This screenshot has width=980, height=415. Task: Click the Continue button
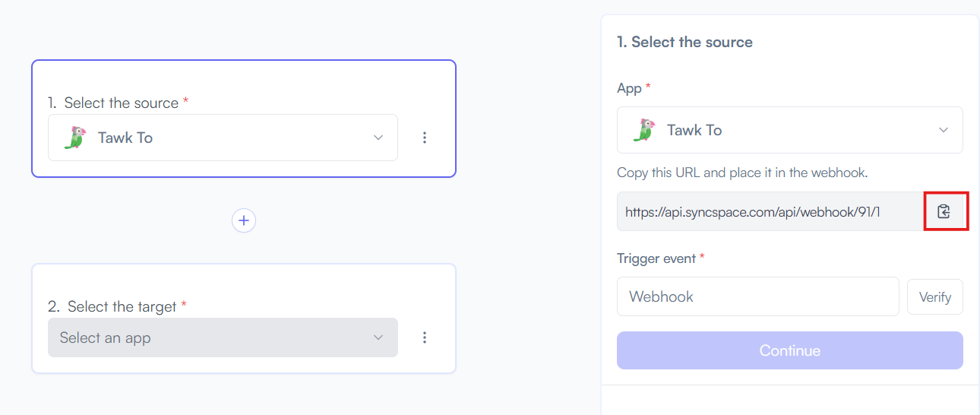790,350
